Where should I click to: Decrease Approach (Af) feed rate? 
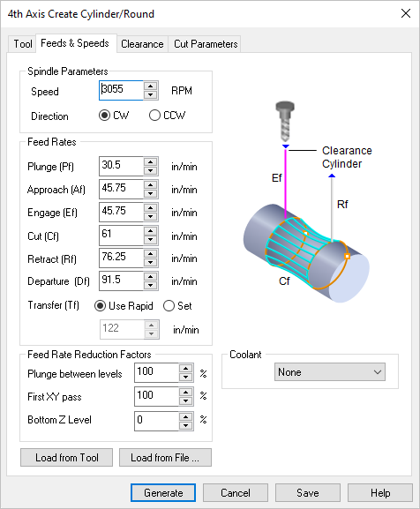coord(150,194)
